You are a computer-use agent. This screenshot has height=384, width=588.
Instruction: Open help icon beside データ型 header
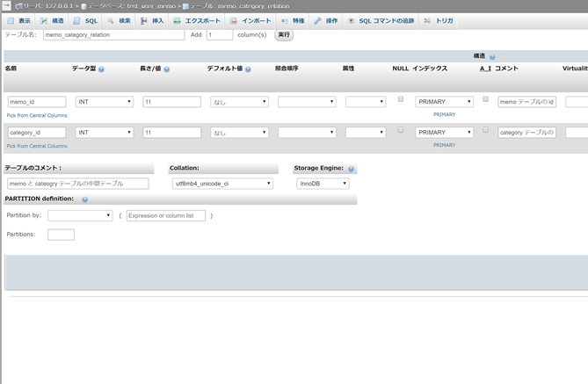pyautogui.click(x=101, y=69)
